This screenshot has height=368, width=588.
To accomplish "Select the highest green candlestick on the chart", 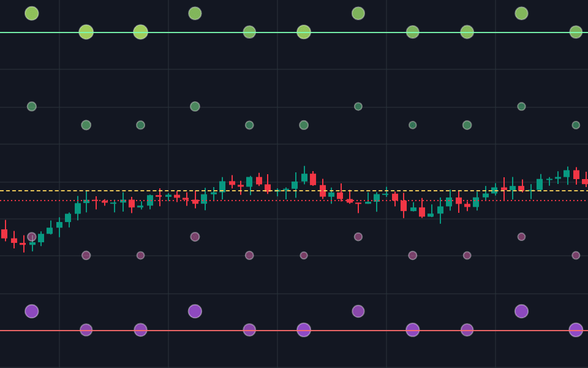I will (x=304, y=175).
